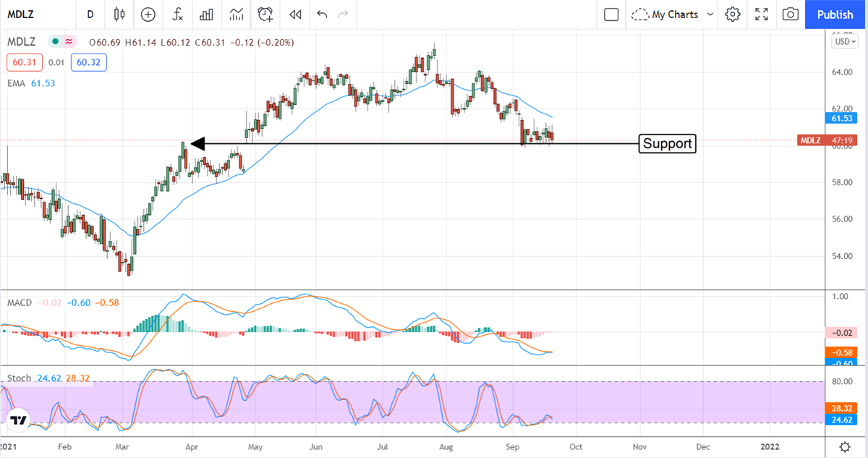Click the Compare or add symbol plus icon
Image resolution: width=868 pixels, height=458 pixels.
pos(148,14)
